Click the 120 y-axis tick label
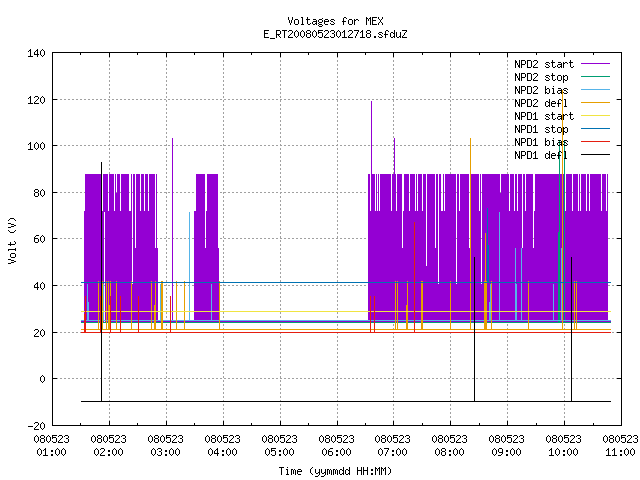This screenshot has width=640, height=480. click(x=36, y=100)
